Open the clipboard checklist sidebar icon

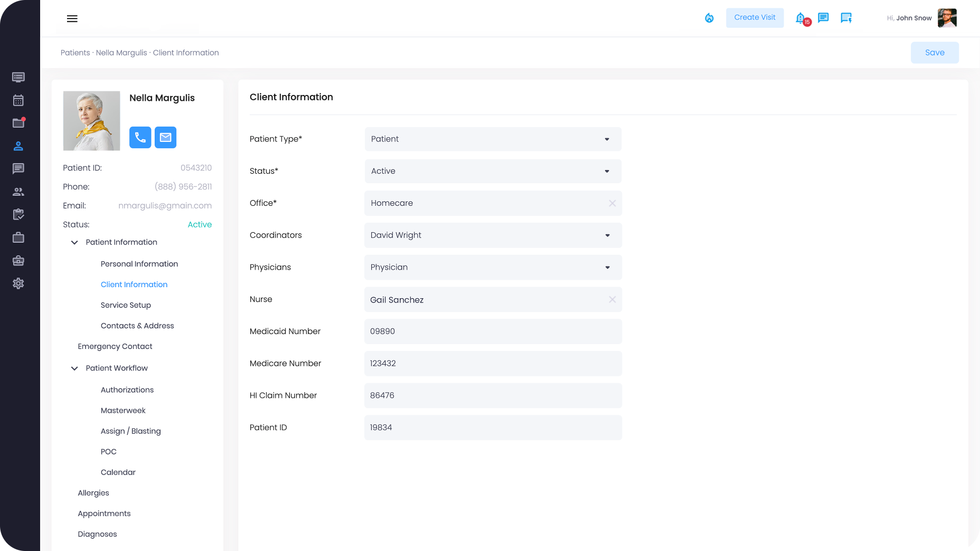click(x=18, y=215)
